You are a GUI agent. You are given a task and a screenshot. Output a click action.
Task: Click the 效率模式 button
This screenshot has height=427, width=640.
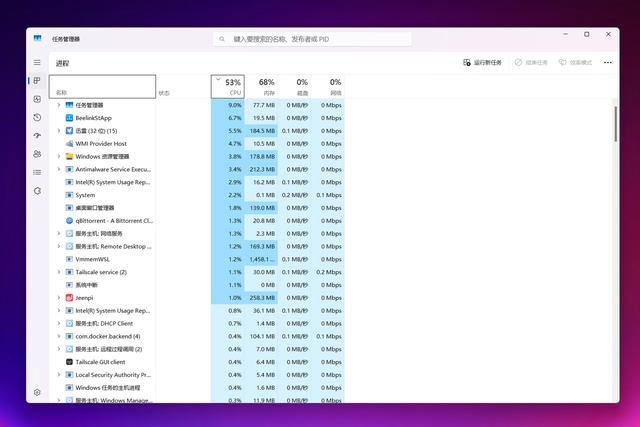tap(575, 62)
